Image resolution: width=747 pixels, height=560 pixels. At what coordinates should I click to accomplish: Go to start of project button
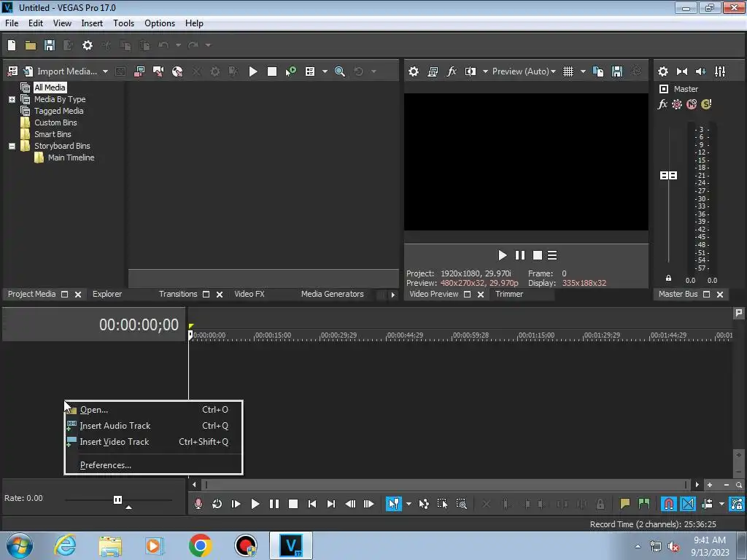pos(312,504)
